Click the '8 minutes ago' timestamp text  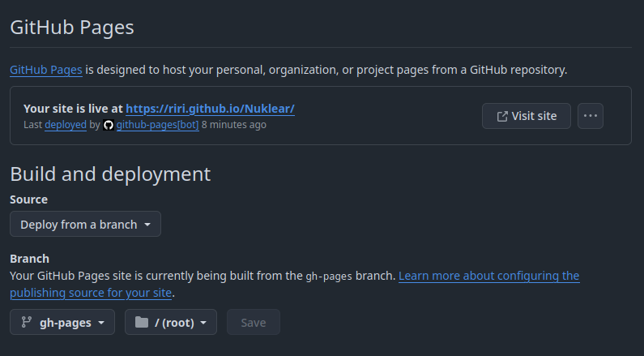[233, 125]
